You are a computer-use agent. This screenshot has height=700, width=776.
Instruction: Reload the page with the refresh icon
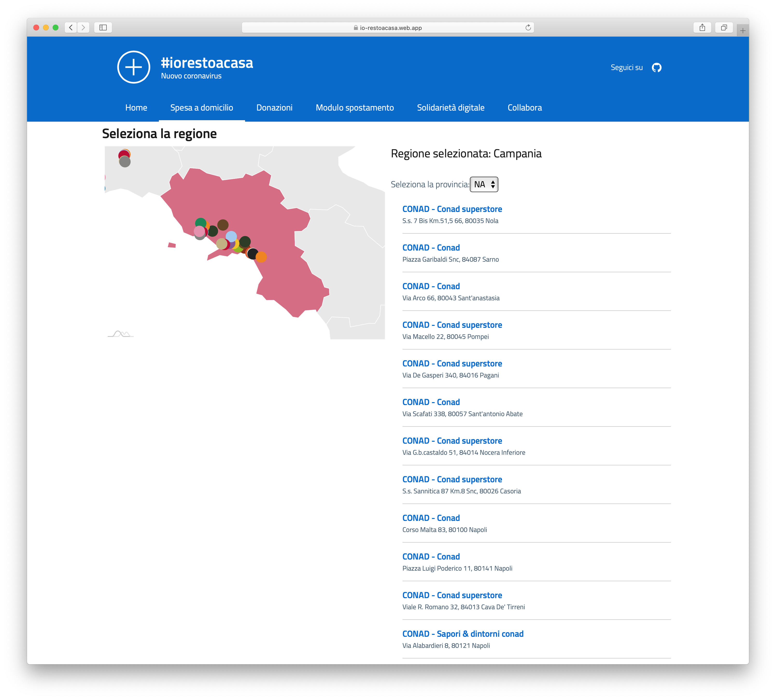528,27
